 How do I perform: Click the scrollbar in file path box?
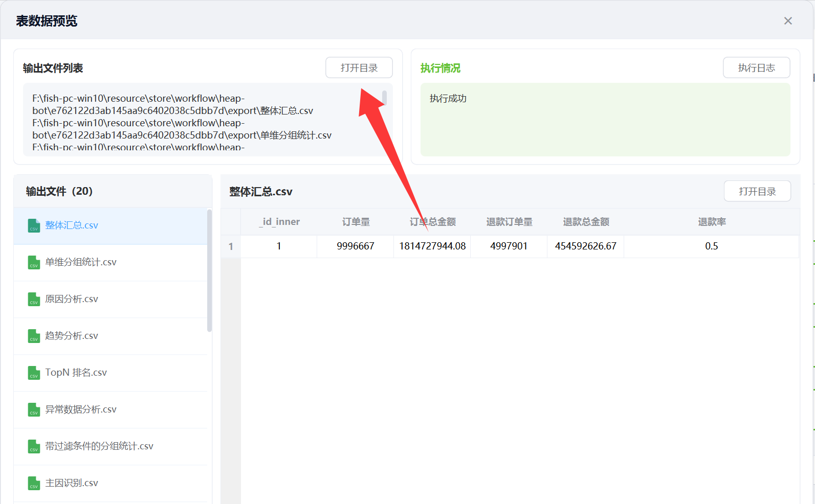pyautogui.click(x=384, y=98)
